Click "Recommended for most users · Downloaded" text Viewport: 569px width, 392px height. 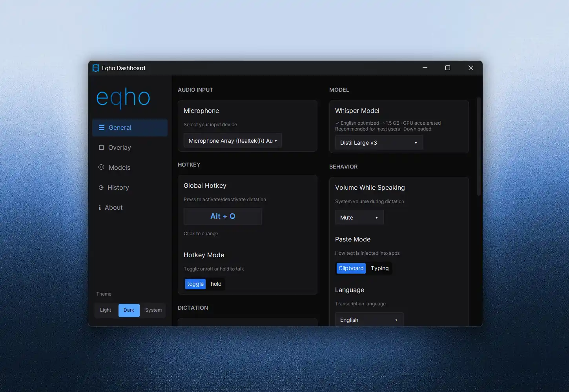[383, 129]
